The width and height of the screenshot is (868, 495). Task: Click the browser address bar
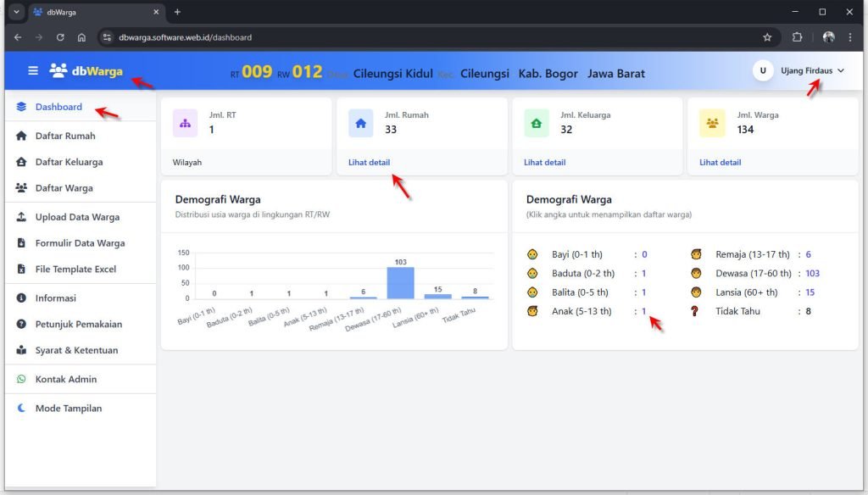pos(424,37)
